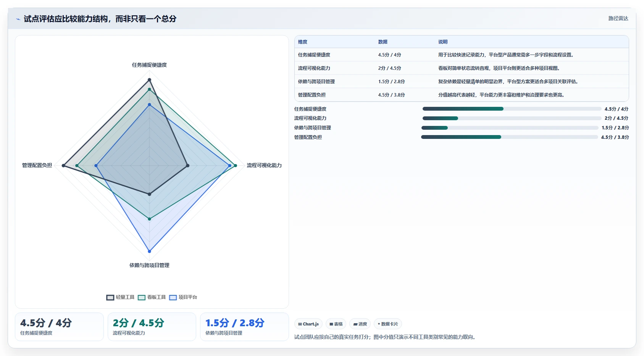Click the table value 1.5分 / 2.8分
This screenshot has width=644, height=356.
coord(392,82)
